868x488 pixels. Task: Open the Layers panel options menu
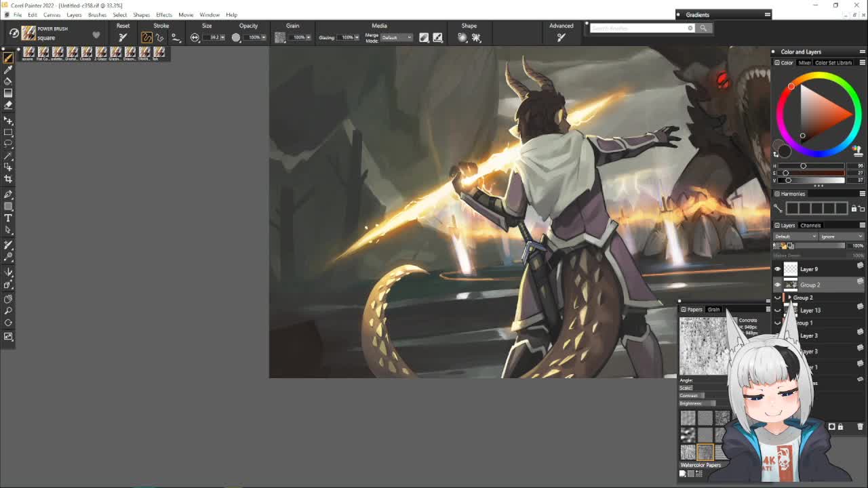(862, 225)
